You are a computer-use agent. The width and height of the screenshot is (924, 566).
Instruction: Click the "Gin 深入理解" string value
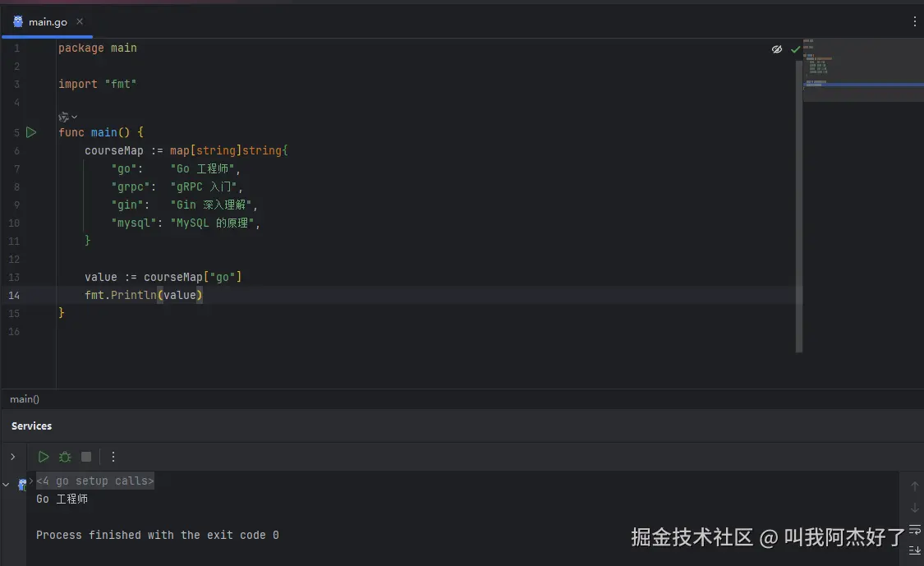(211, 205)
